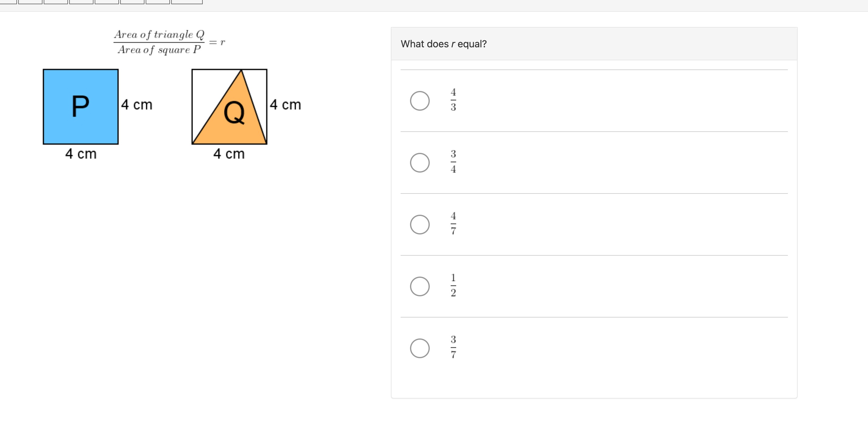Click the 'Area of square P' denominator text
Viewport: 868px width, 444px height.
coord(159,50)
